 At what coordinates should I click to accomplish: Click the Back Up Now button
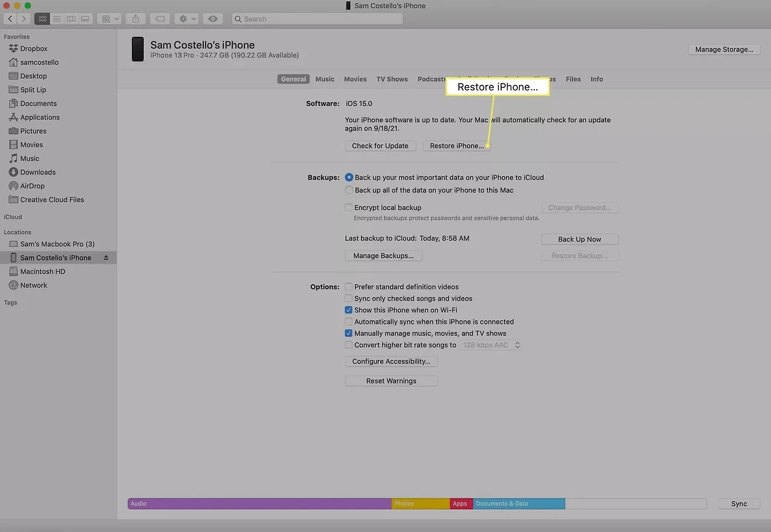tap(579, 240)
